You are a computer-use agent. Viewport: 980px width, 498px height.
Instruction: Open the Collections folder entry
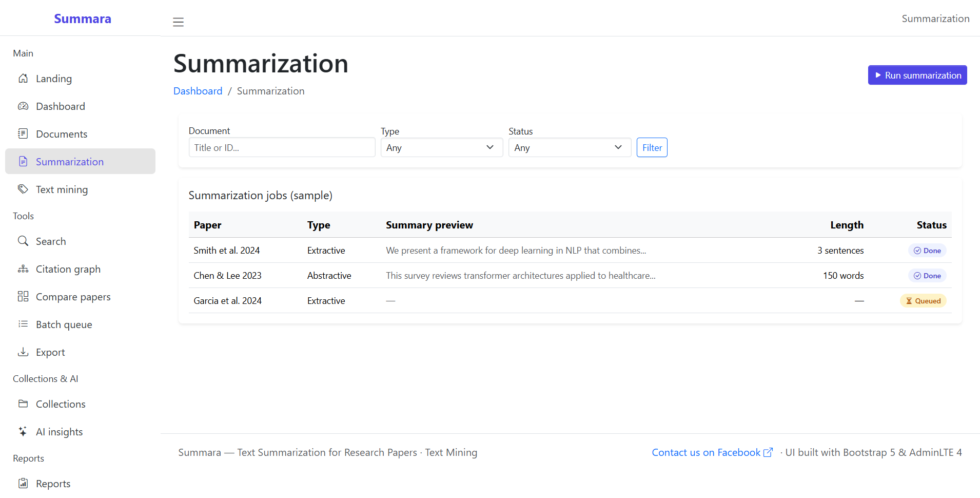[61, 404]
